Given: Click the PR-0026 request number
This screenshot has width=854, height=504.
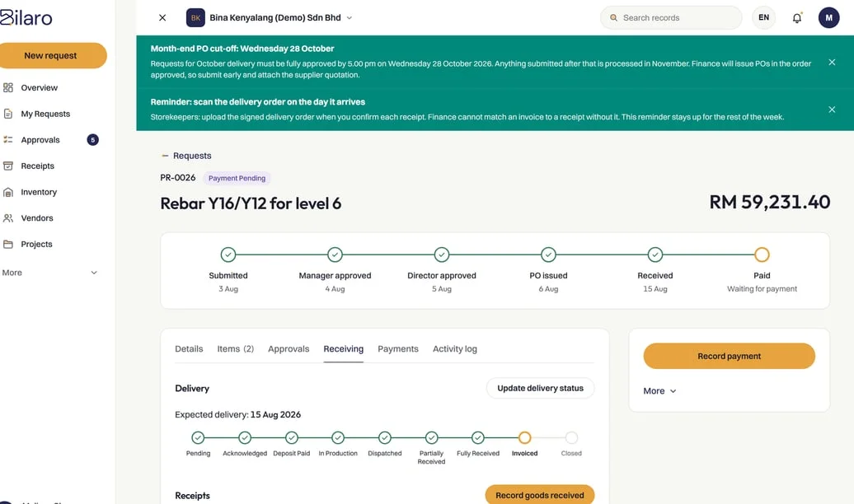Looking at the screenshot, I should (x=177, y=177).
